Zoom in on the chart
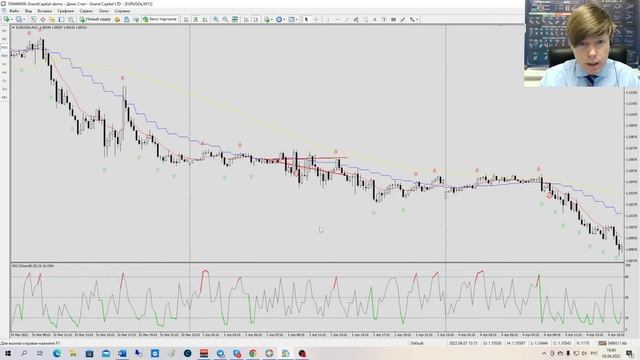 coord(216,19)
